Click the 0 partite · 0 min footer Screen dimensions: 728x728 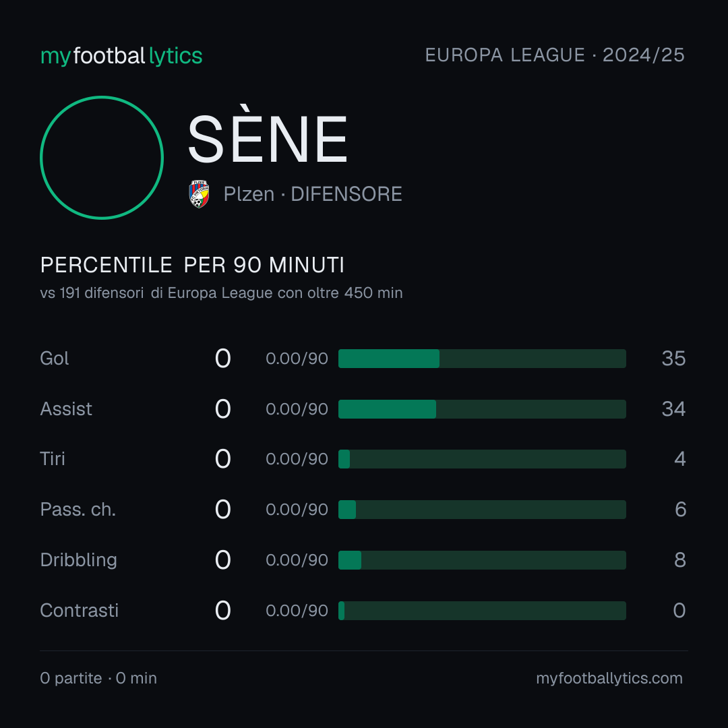tap(98, 678)
